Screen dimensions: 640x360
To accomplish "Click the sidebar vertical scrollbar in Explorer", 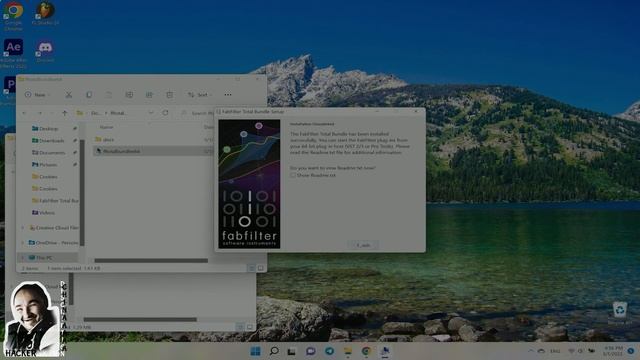I will click(82, 192).
